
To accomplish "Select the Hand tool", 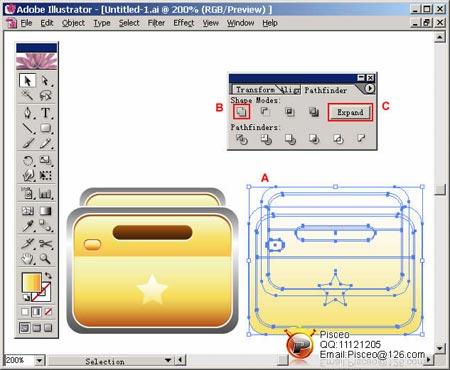I will [27, 258].
